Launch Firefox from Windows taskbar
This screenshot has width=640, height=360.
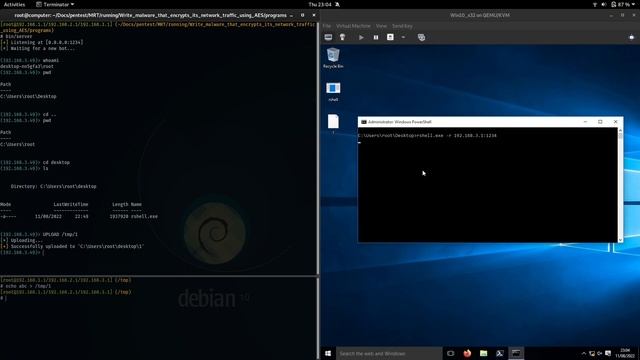pos(467,353)
